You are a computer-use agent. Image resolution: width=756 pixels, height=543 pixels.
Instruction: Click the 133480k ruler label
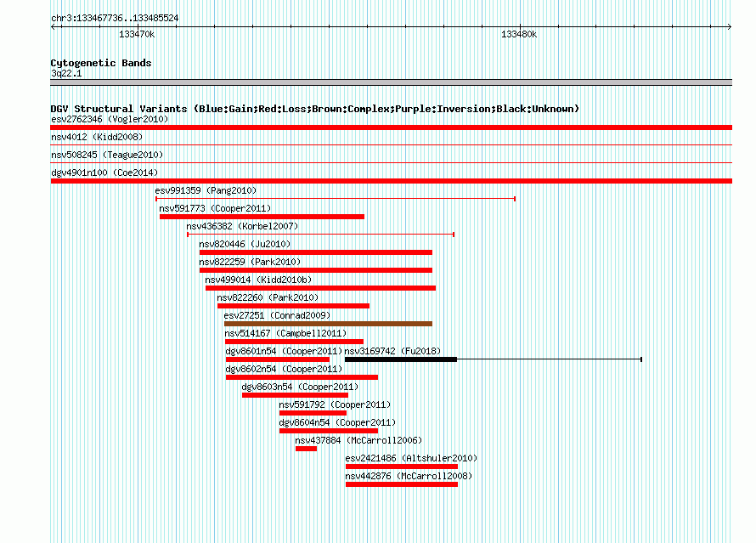coord(519,34)
